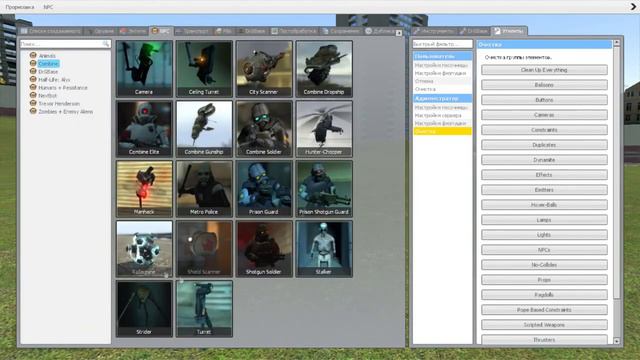
Task: Select the City Scanner icon
Action: 264,69
